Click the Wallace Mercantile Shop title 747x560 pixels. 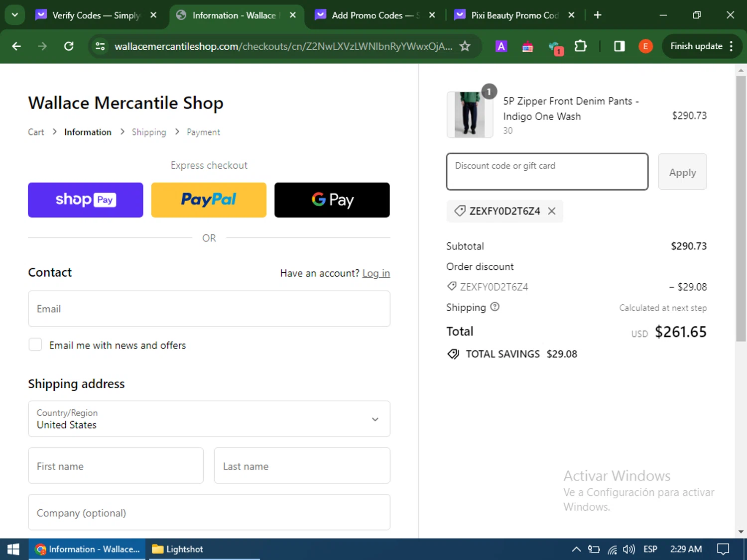click(x=125, y=103)
